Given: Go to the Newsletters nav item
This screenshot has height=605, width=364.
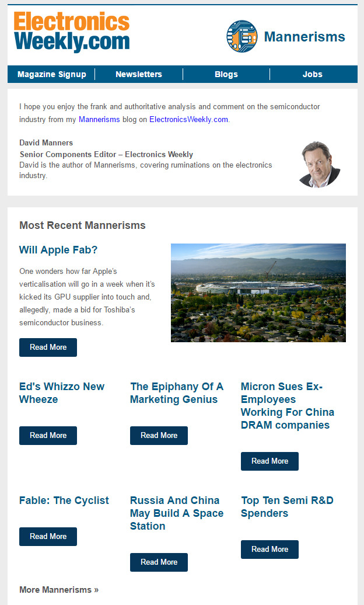Looking at the screenshot, I should coord(139,74).
